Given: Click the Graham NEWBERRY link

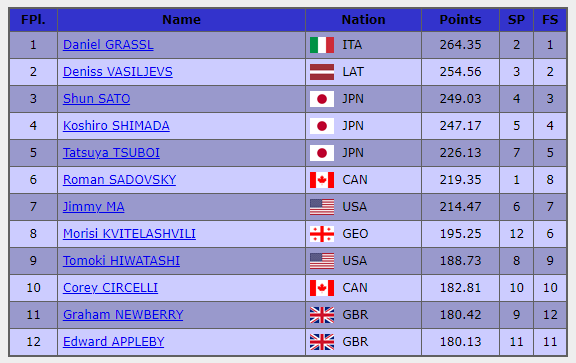Looking at the screenshot, I should [123, 315].
